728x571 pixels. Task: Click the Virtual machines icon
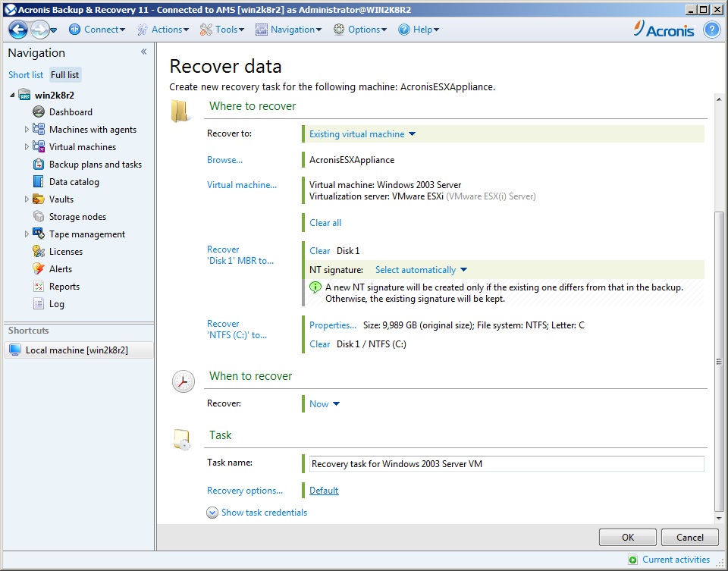point(39,146)
